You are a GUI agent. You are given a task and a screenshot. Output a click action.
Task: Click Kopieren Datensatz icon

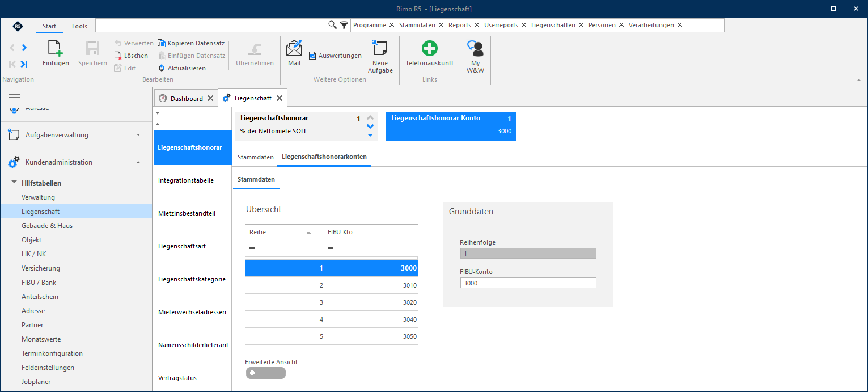pos(162,43)
